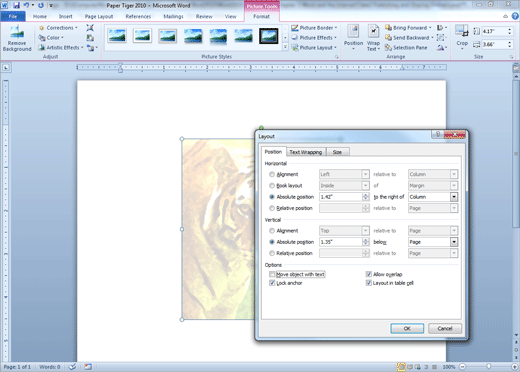The image size is (520, 372).
Task: Select Vertical Alignment radio button
Action: pos(272,231)
